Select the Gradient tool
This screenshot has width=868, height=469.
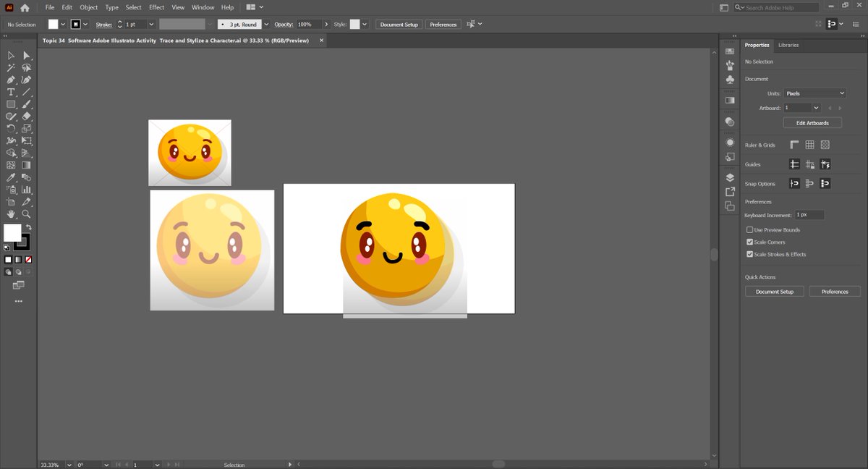[x=27, y=166]
